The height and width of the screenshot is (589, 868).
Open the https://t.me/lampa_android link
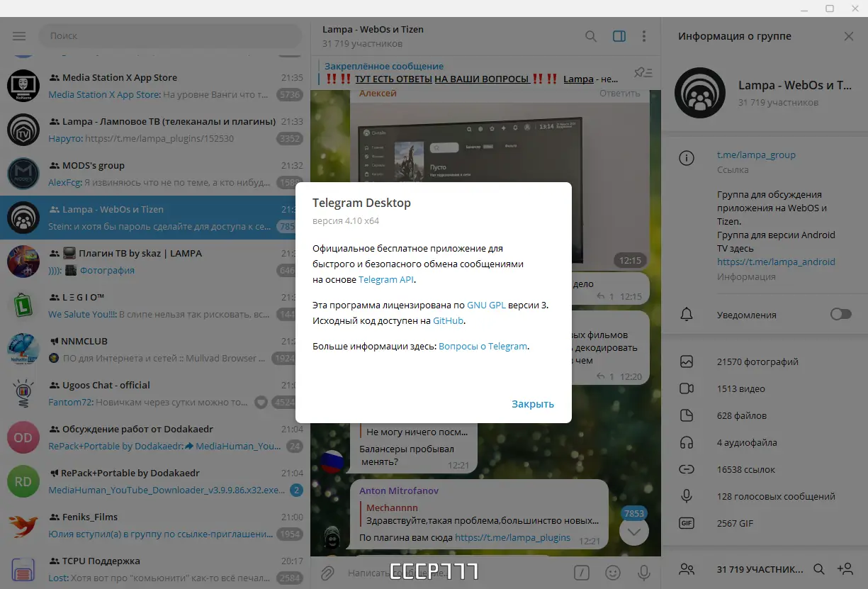pos(776,262)
